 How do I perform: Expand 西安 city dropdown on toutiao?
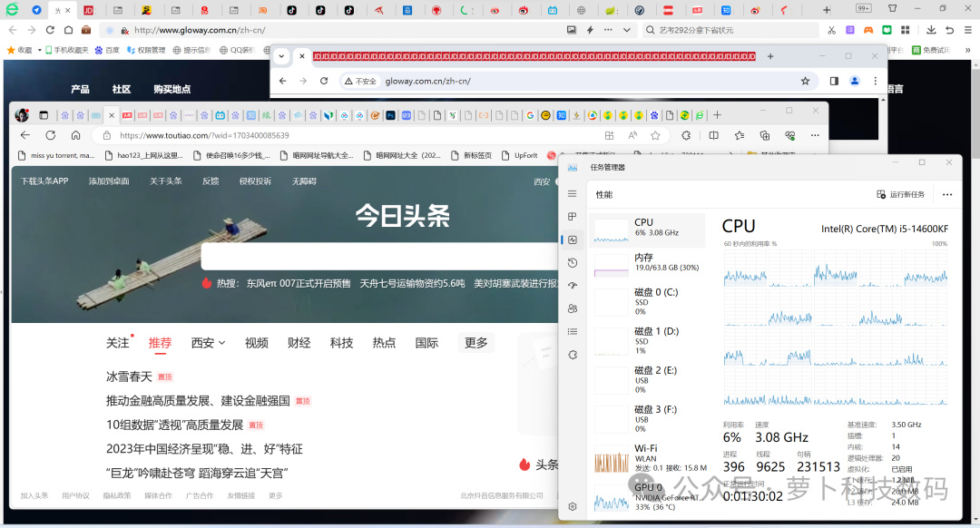click(208, 343)
